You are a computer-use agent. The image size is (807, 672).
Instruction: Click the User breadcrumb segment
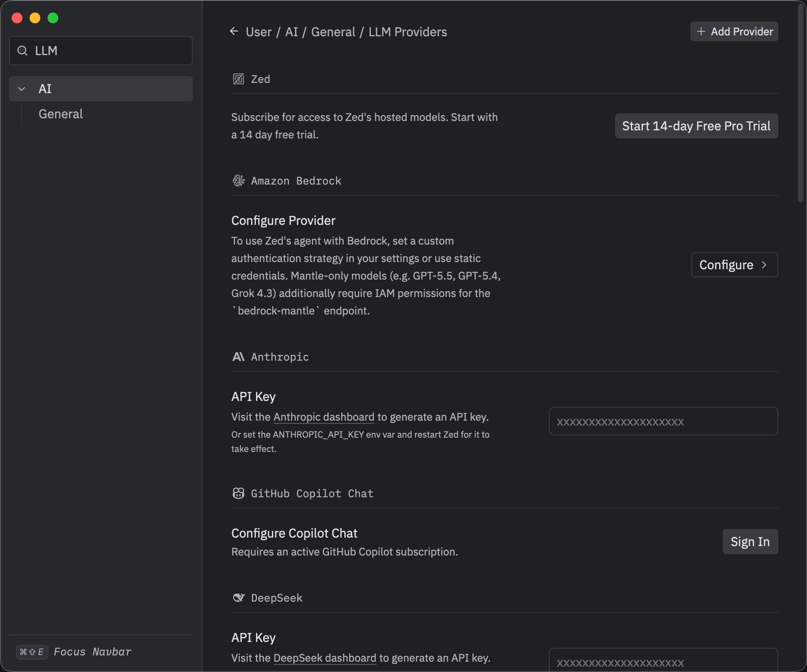click(259, 32)
